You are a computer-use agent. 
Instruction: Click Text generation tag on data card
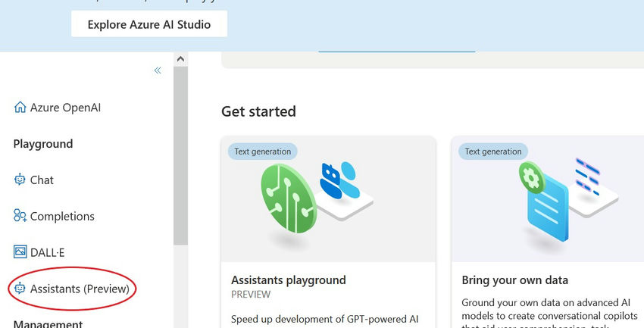pos(493,152)
